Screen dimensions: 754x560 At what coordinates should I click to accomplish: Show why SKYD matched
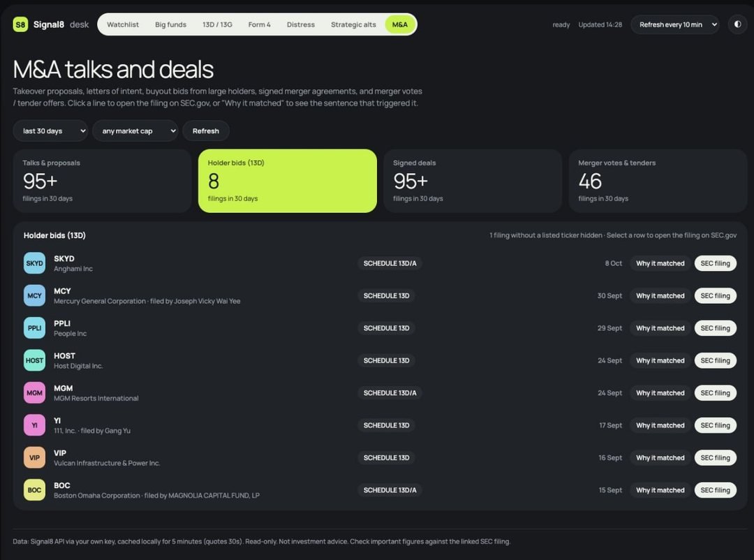660,263
